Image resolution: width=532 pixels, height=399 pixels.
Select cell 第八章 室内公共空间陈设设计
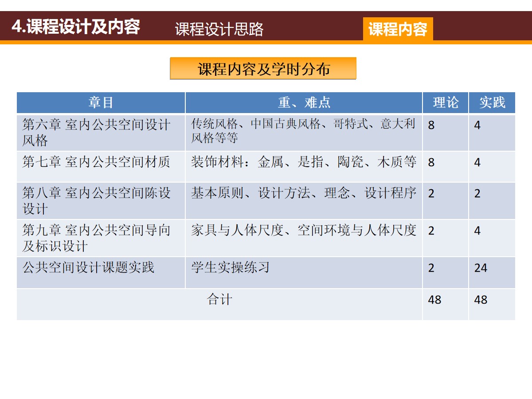point(101,201)
